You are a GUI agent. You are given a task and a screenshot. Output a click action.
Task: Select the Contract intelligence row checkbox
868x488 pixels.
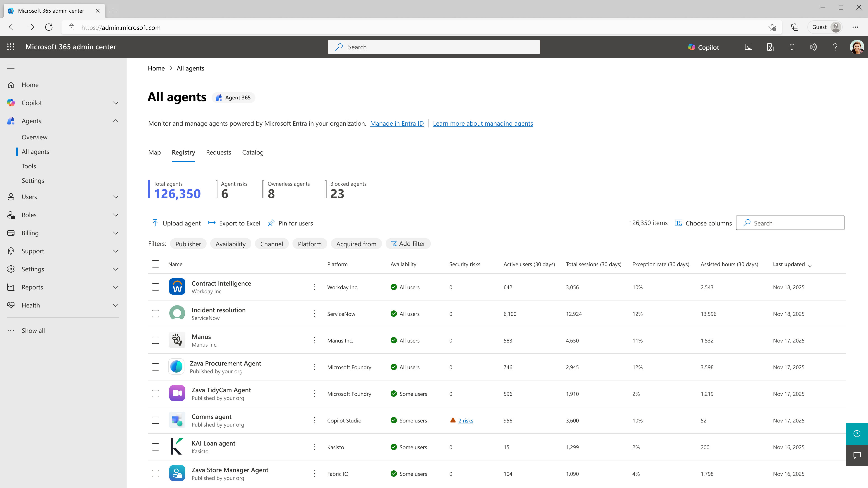click(x=155, y=287)
